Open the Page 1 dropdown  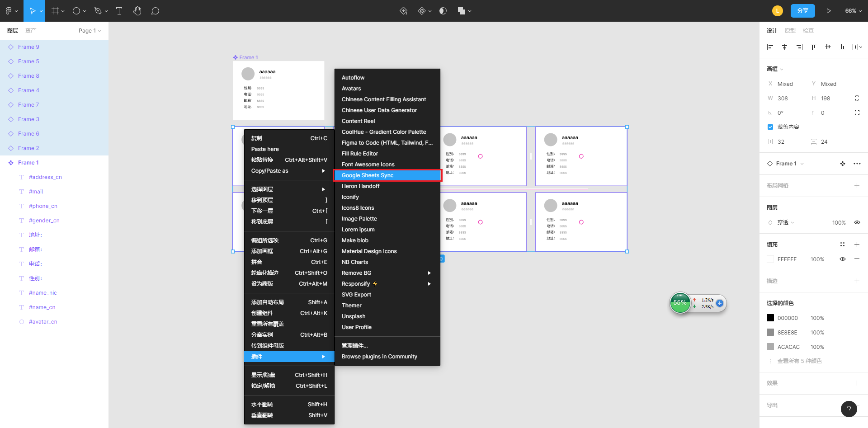[90, 31]
